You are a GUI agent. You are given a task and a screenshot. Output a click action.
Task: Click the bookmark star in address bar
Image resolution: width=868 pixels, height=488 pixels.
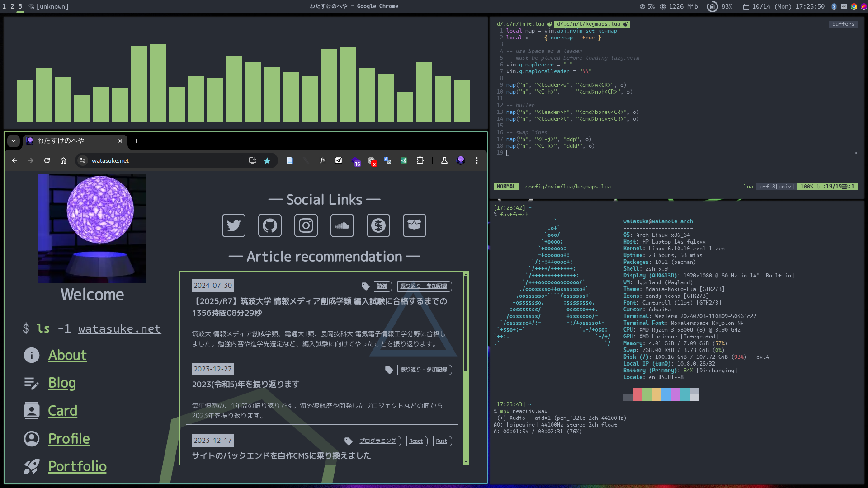click(x=267, y=160)
